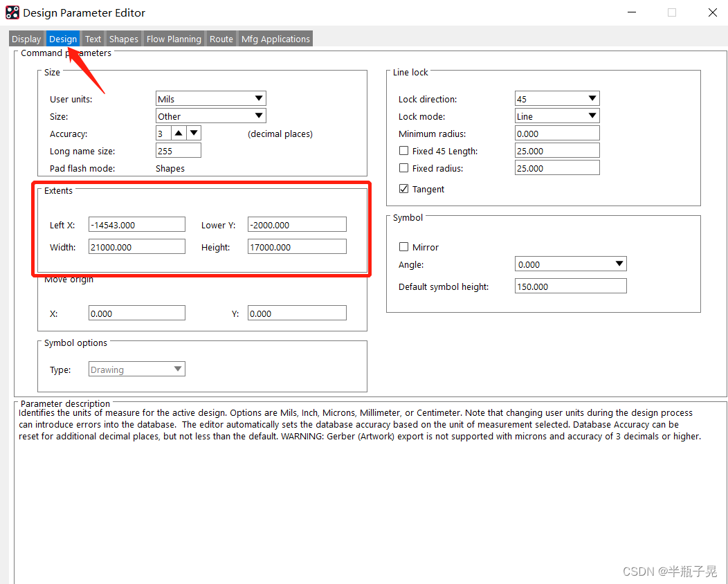Enable the Fixed 45 Length checkbox

click(x=403, y=150)
